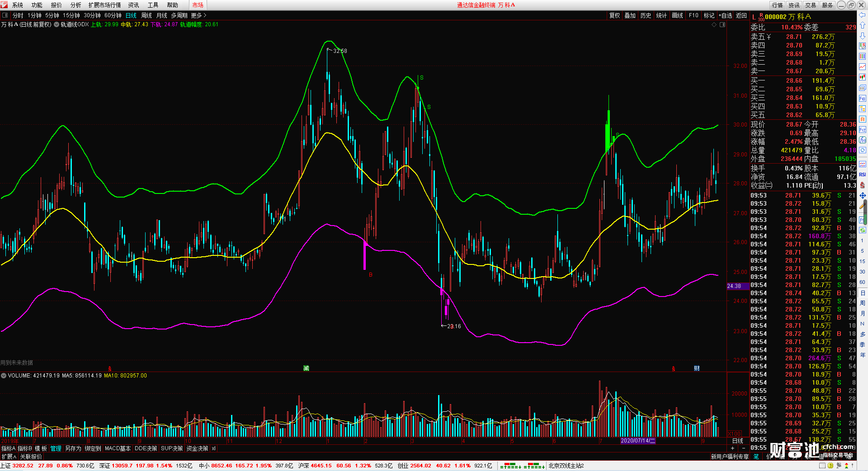868x471 pixels.
Task: Select the pencil drawing tool icon
Action: tap(863, 206)
